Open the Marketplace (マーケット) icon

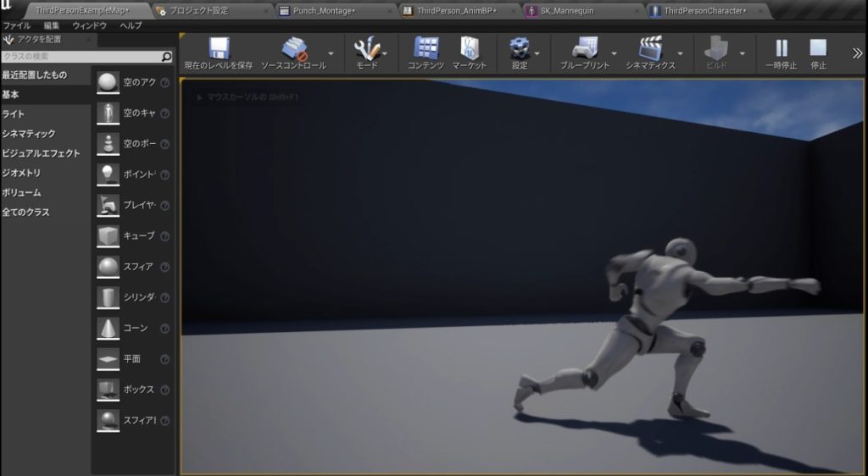[x=470, y=48]
